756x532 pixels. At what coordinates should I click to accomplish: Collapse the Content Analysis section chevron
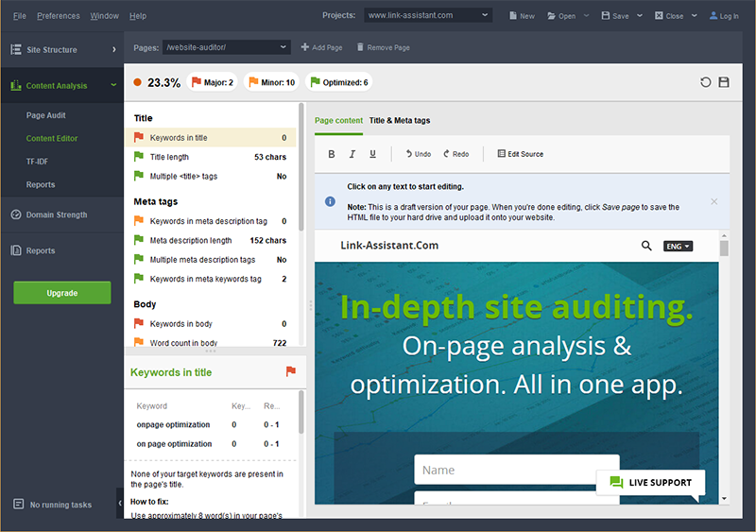pos(113,85)
